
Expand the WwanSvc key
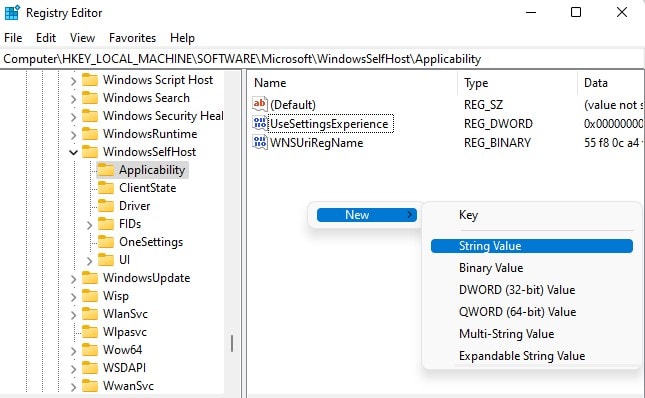tap(73, 386)
